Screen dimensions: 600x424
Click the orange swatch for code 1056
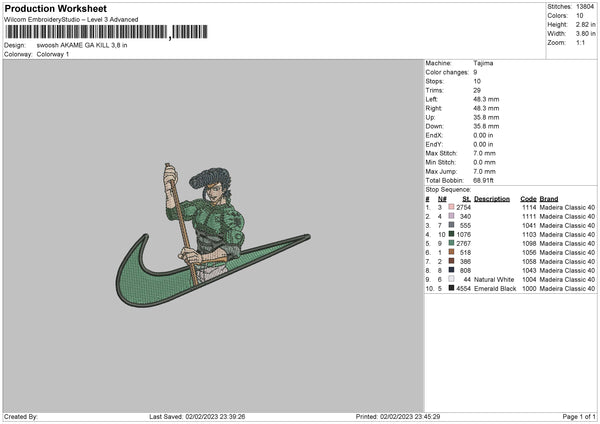point(451,252)
